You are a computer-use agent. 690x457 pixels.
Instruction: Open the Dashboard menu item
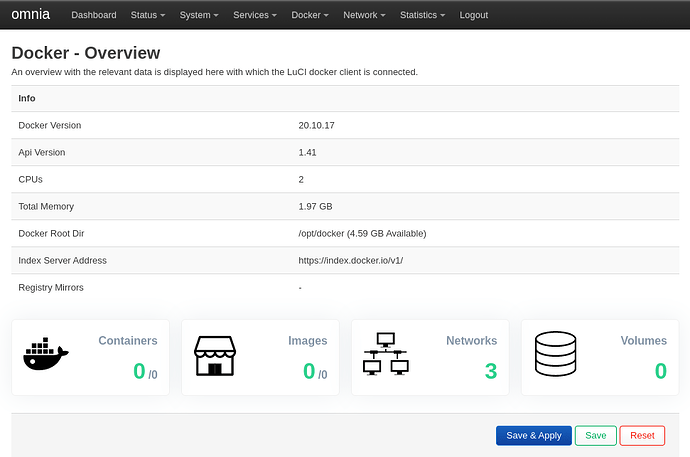(x=94, y=15)
